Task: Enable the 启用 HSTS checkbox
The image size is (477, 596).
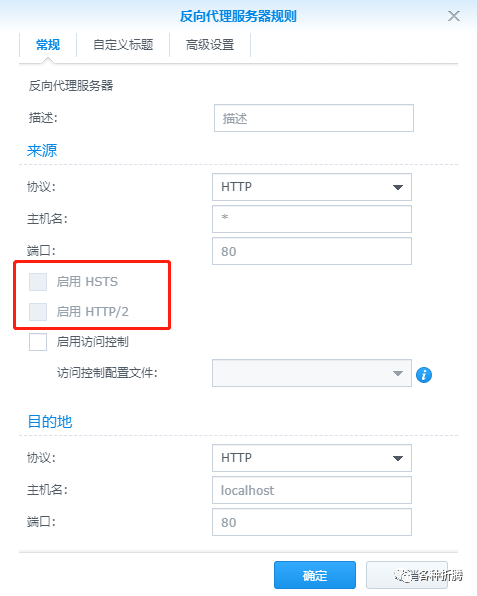Action: point(38,282)
